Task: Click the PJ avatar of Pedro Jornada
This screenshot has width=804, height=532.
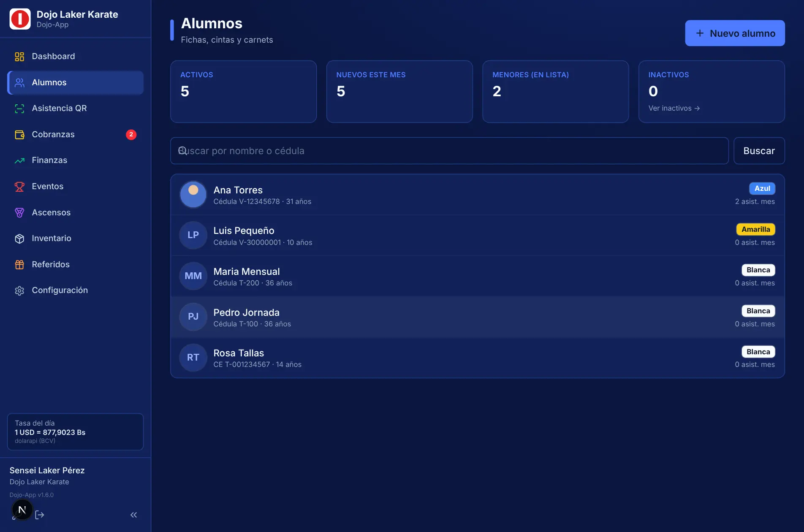Action: (x=193, y=317)
